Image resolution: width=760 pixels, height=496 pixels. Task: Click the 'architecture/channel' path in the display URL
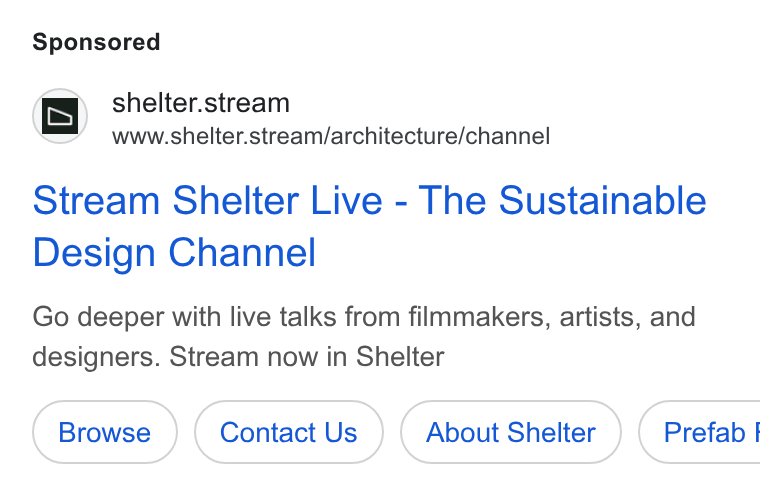(442, 136)
